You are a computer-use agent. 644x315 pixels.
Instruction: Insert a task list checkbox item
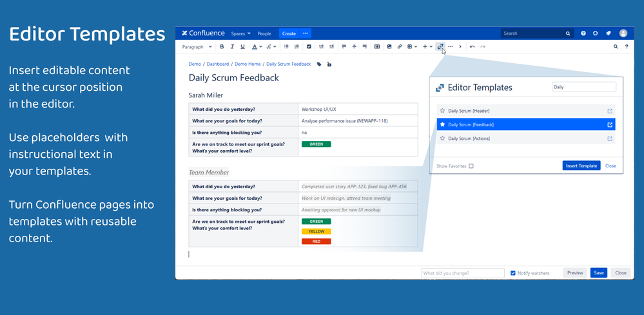click(x=309, y=47)
